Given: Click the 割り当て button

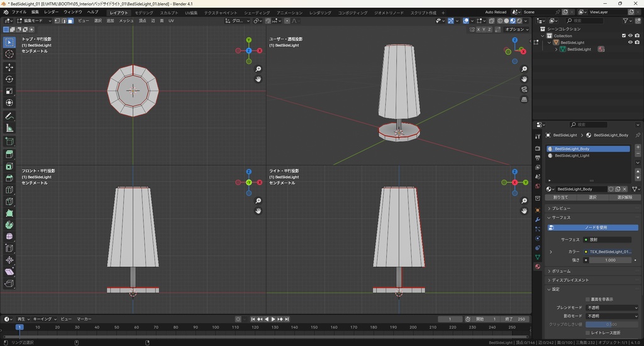Looking at the screenshot, I should tap(560, 197).
